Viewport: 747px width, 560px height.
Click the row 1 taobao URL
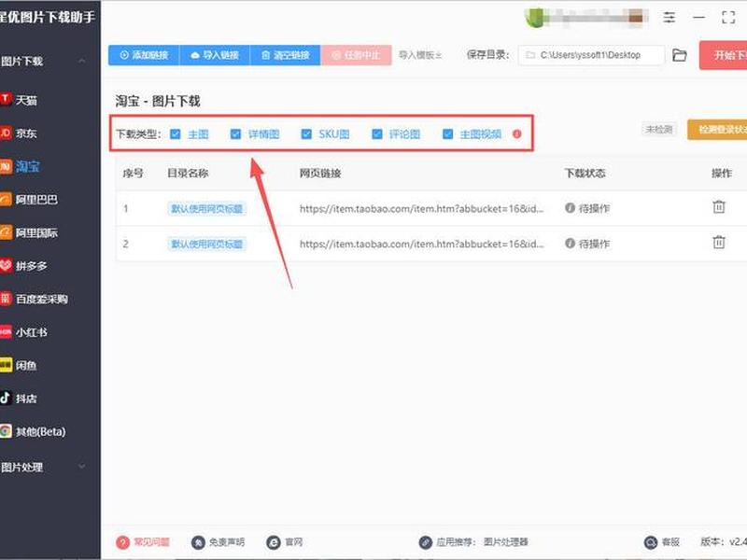point(421,208)
